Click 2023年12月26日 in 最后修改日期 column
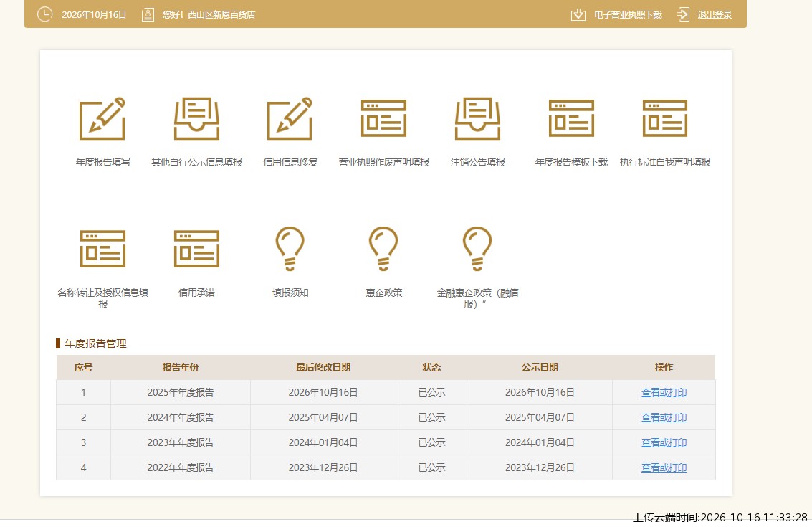Viewport: 812px width, 527px height. point(323,467)
